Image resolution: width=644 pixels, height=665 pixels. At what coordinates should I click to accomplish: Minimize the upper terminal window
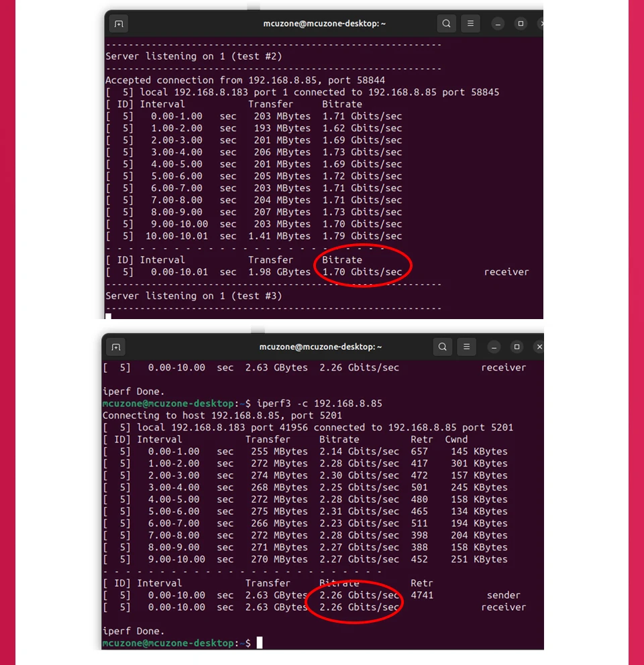coord(498,23)
